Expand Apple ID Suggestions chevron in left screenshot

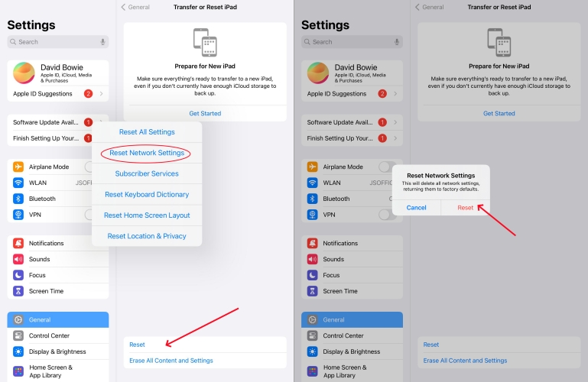tap(101, 94)
